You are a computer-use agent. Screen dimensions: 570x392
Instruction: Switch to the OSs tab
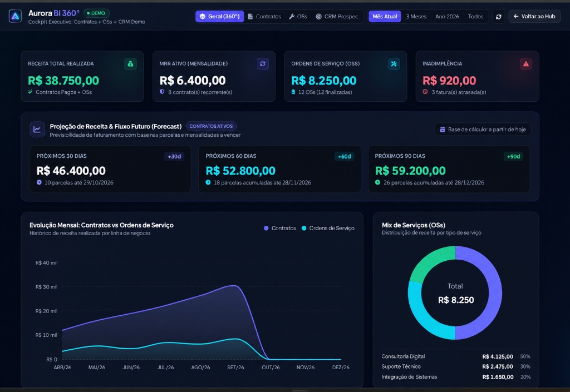(298, 16)
